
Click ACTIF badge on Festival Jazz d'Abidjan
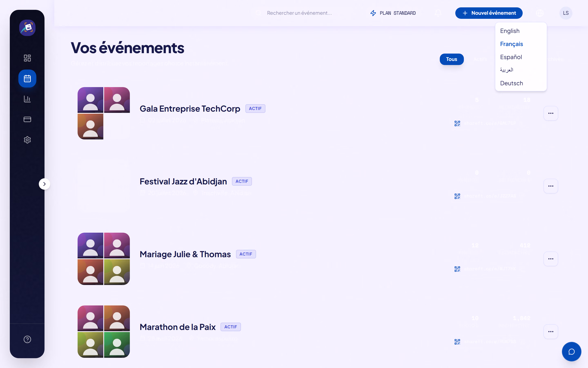coord(242,181)
